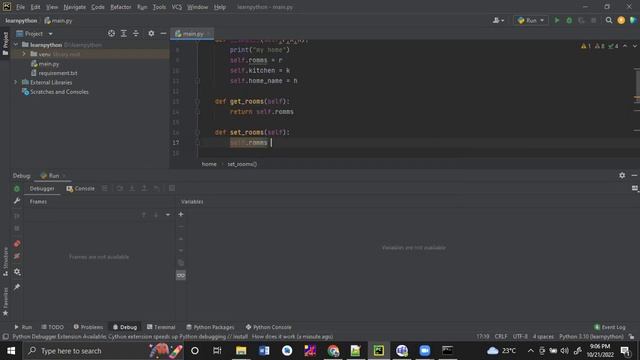Click the yellow warning indicator in editor
This screenshot has width=640, height=360.
tap(586, 46)
